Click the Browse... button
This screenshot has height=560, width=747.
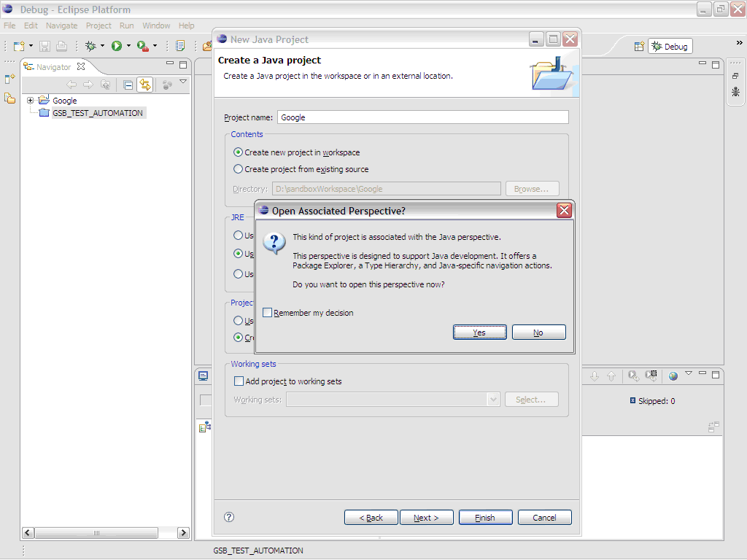(532, 189)
